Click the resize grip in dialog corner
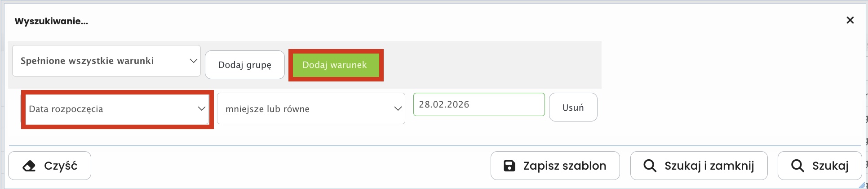 [862, 185]
